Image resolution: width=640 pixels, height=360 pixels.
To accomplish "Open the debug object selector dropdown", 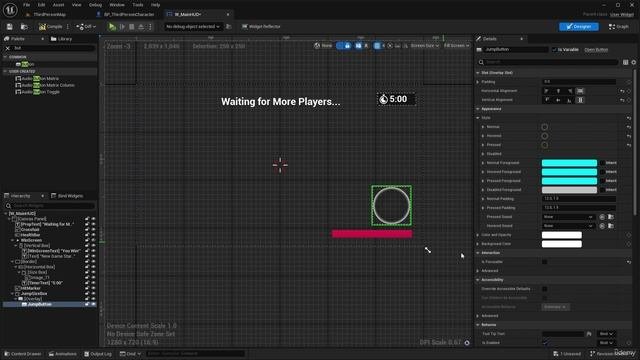I will pyautogui.click(x=193, y=27).
